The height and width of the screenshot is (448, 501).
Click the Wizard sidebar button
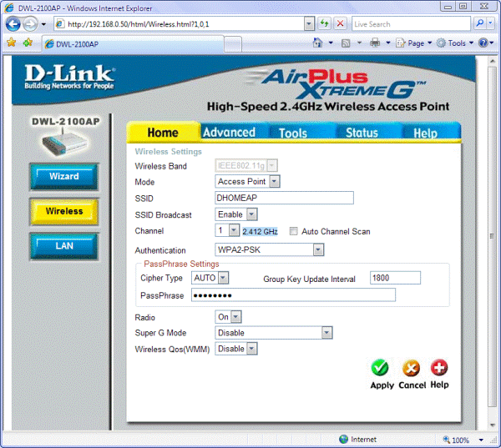[x=64, y=177]
